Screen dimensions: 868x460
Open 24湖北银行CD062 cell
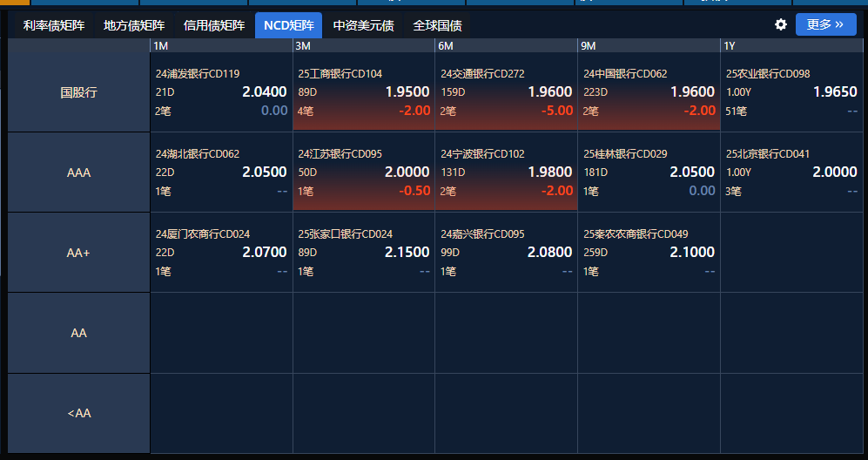point(221,172)
